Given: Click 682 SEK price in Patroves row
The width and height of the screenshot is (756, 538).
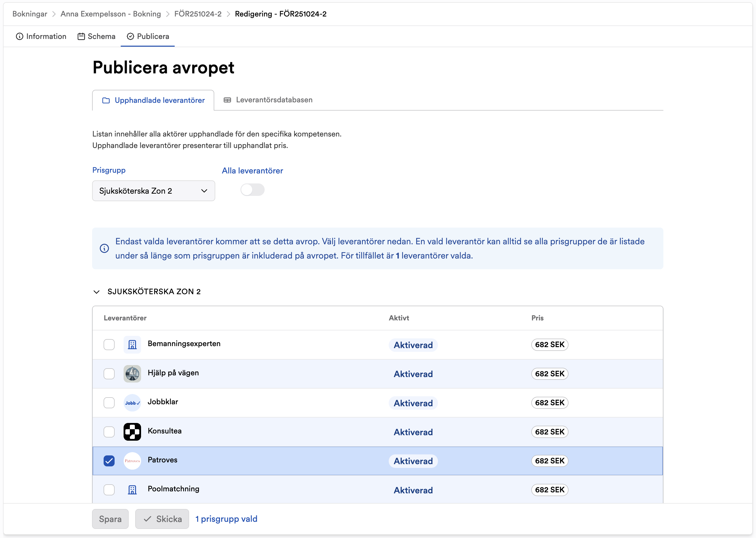Looking at the screenshot, I should pyautogui.click(x=550, y=461).
